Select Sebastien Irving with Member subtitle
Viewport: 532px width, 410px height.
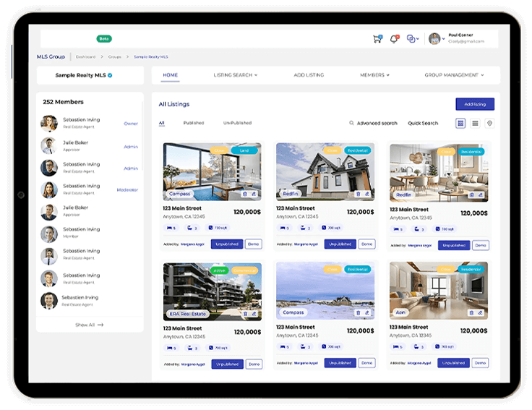pos(89,233)
